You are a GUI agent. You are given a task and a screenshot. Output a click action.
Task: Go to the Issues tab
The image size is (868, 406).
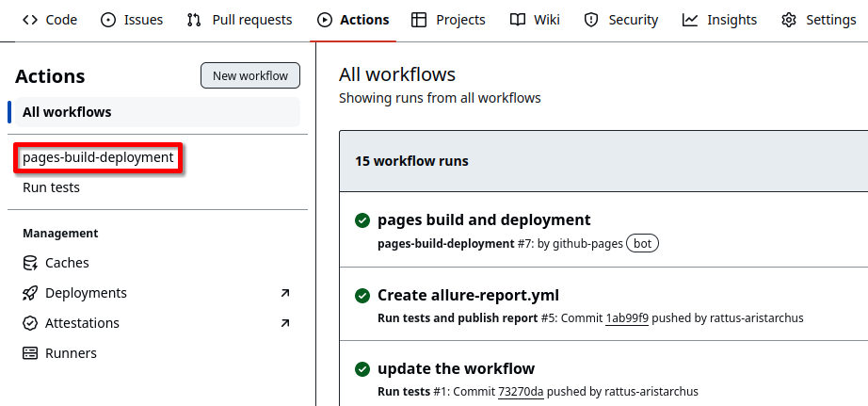click(x=132, y=20)
